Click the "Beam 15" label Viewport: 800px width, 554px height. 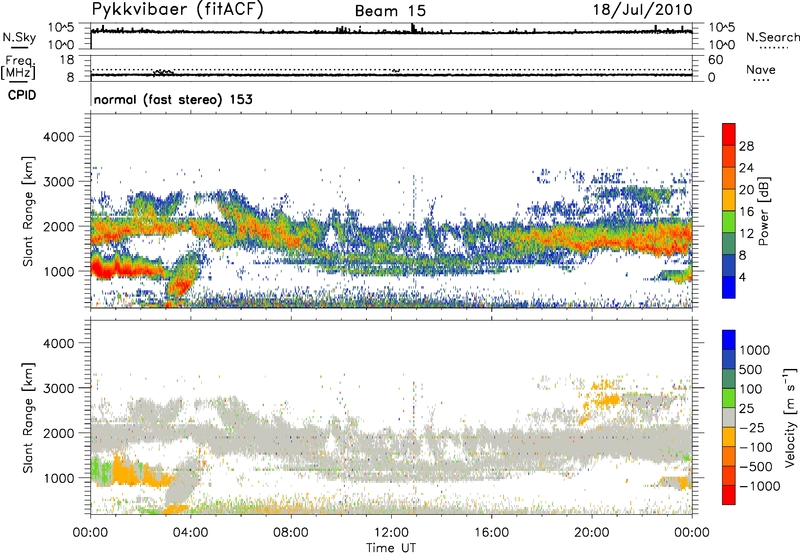click(390, 11)
